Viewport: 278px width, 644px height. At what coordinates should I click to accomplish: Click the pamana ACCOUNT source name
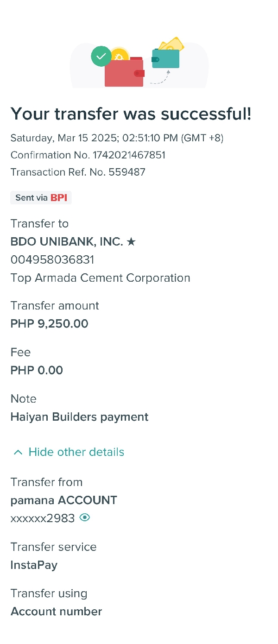63,500
